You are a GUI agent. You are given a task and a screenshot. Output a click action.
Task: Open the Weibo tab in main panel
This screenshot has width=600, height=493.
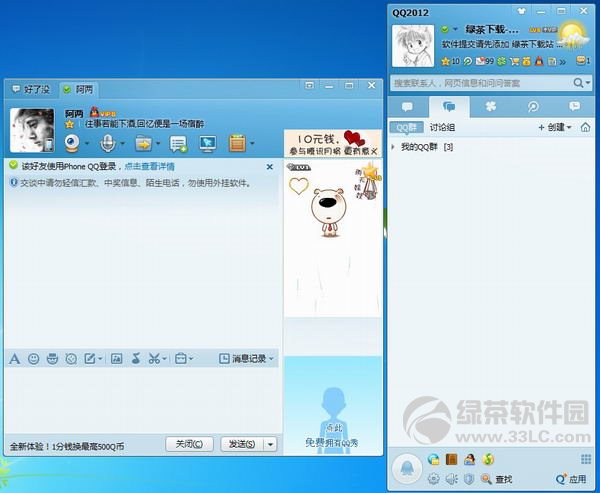[533, 106]
